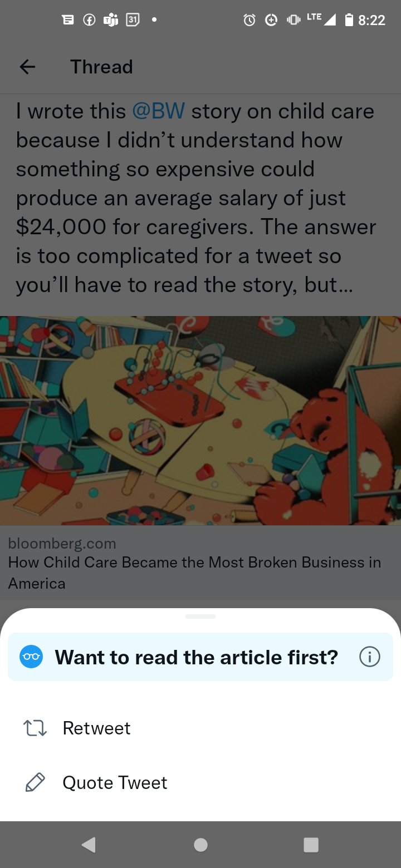The image size is (401, 868).
Task: Choose Quote Tweet option
Action: [115, 783]
